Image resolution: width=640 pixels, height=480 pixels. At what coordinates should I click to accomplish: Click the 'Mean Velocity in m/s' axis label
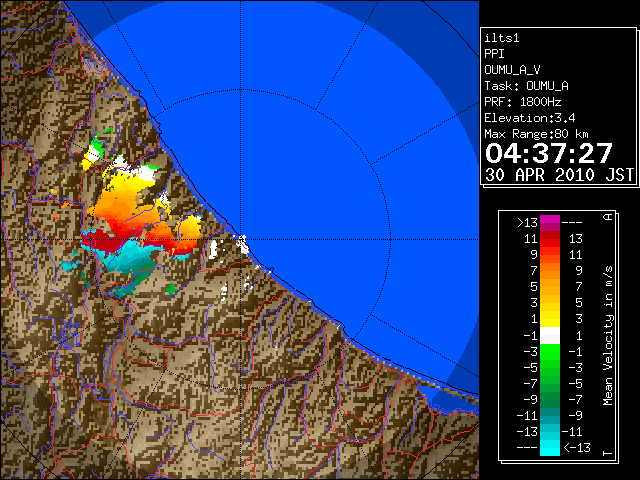point(608,335)
